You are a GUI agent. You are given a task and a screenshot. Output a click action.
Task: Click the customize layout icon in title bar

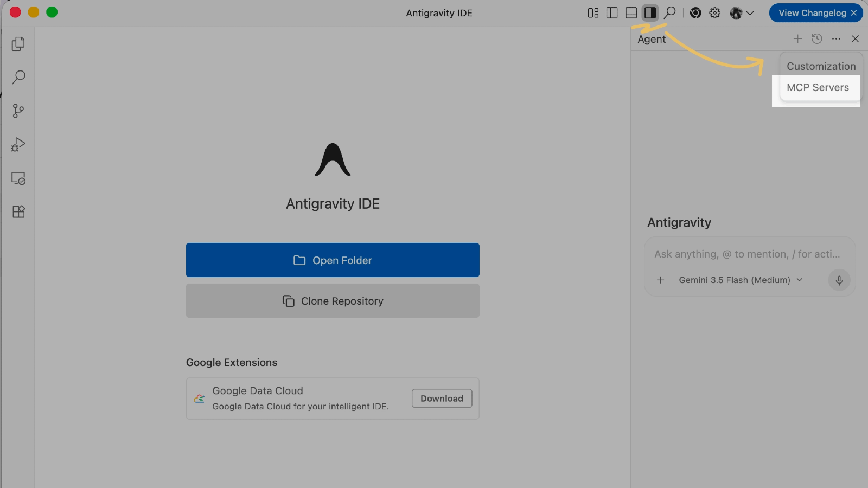click(593, 13)
